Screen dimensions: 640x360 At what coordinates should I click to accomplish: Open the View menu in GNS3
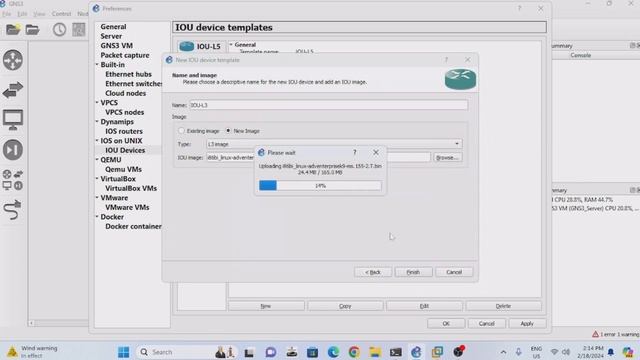click(39, 14)
